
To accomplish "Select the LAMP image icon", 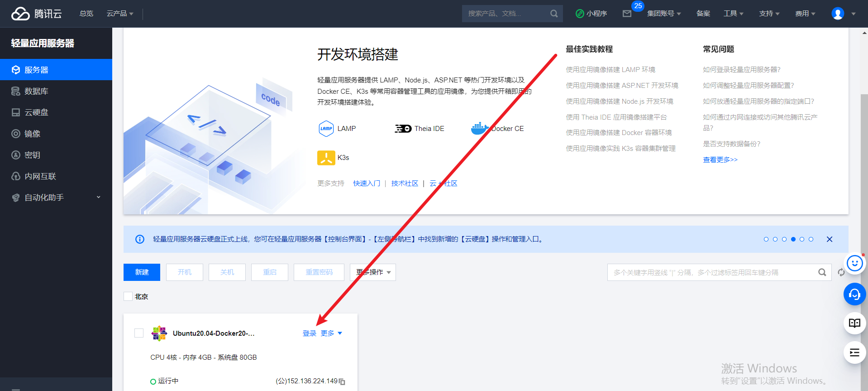I will click(326, 129).
